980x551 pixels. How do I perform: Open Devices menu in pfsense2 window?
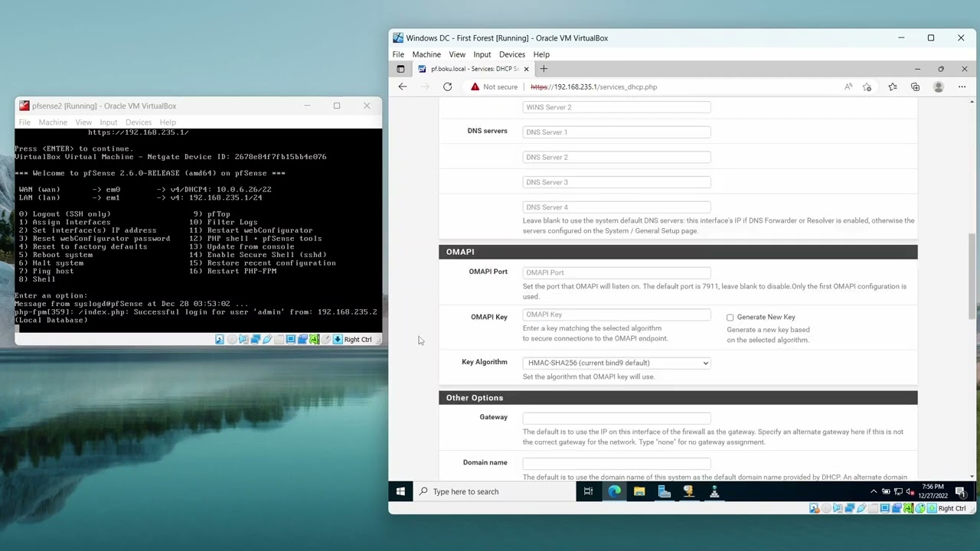coord(139,122)
